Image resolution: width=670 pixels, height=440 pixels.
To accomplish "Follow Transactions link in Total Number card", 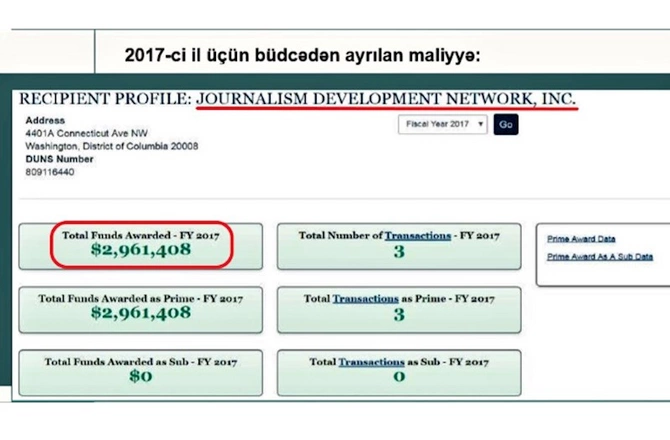I will tap(417, 236).
